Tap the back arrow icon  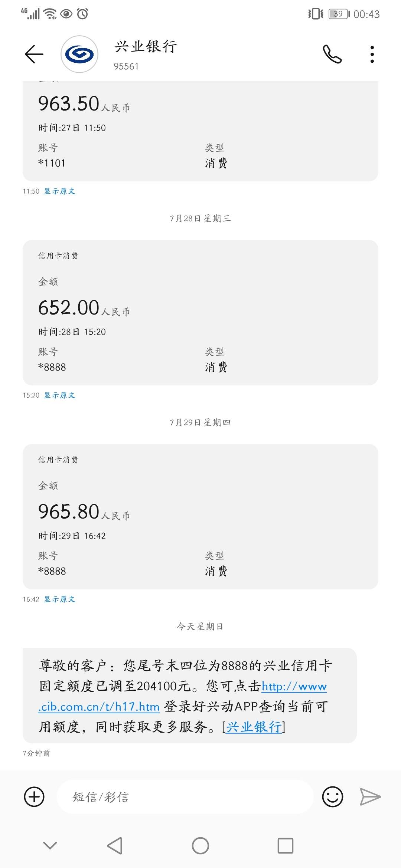coord(34,54)
